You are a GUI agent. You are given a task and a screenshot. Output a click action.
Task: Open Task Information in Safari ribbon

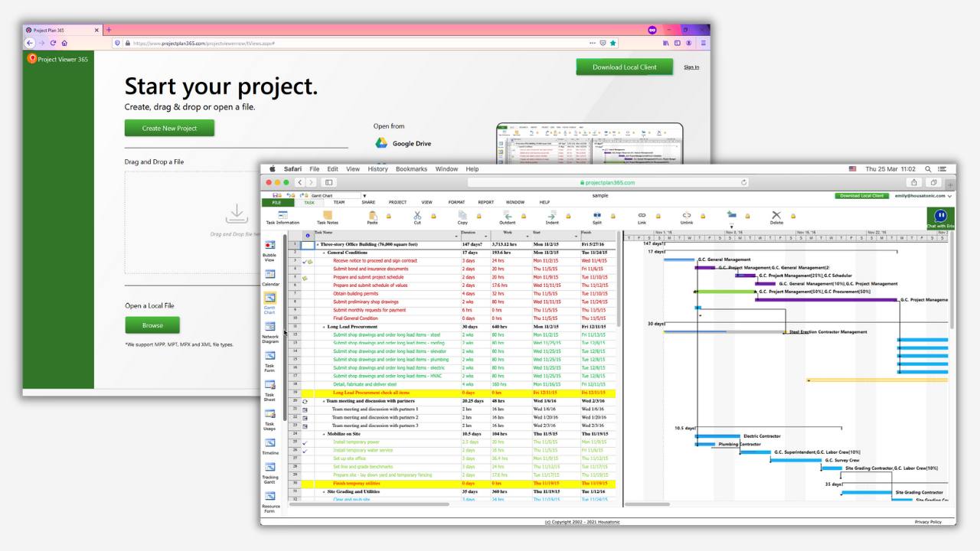click(x=283, y=217)
